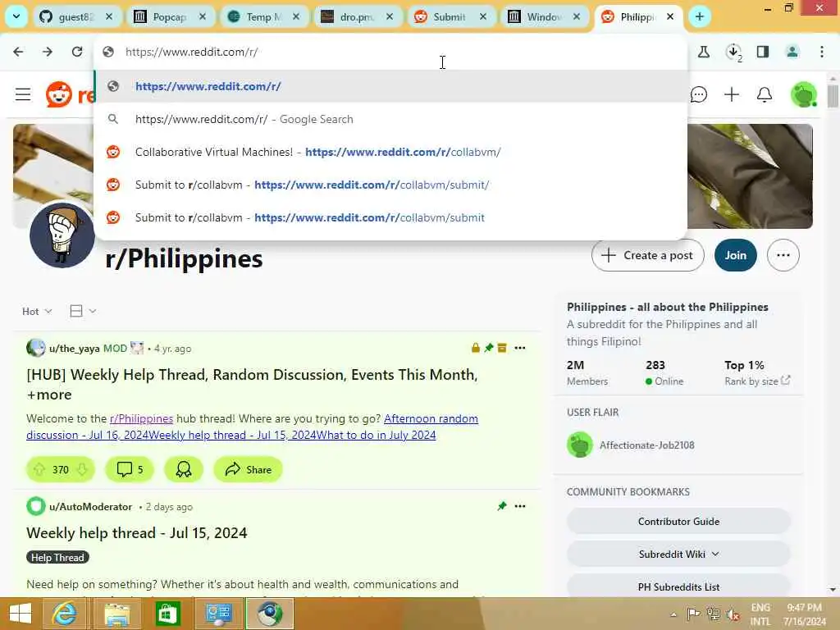The height and width of the screenshot is (630, 840).
Task: Open comments on the HUB post
Action: [130, 469]
